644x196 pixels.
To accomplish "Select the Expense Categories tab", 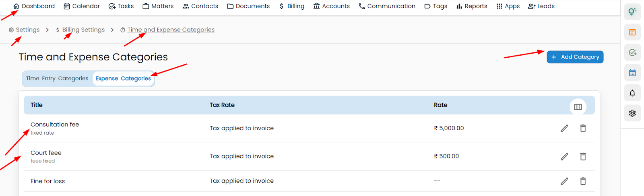I will coord(123,79).
